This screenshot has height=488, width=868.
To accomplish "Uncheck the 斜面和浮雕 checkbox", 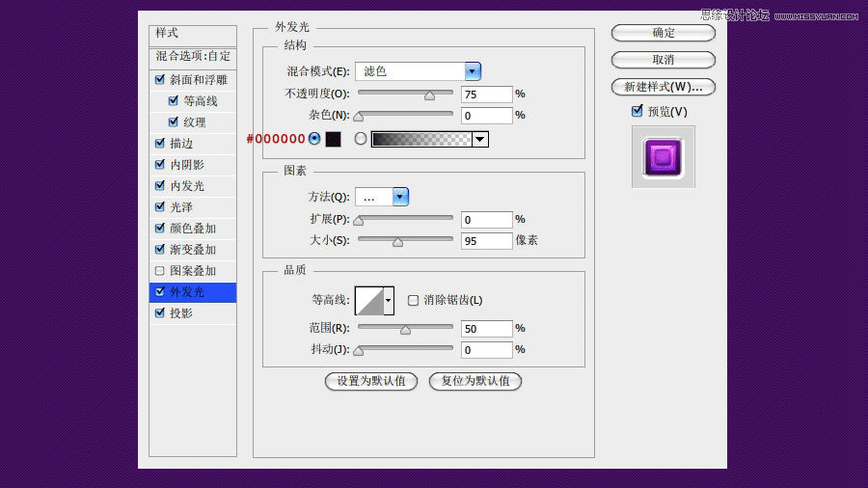I will click(x=160, y=80).
